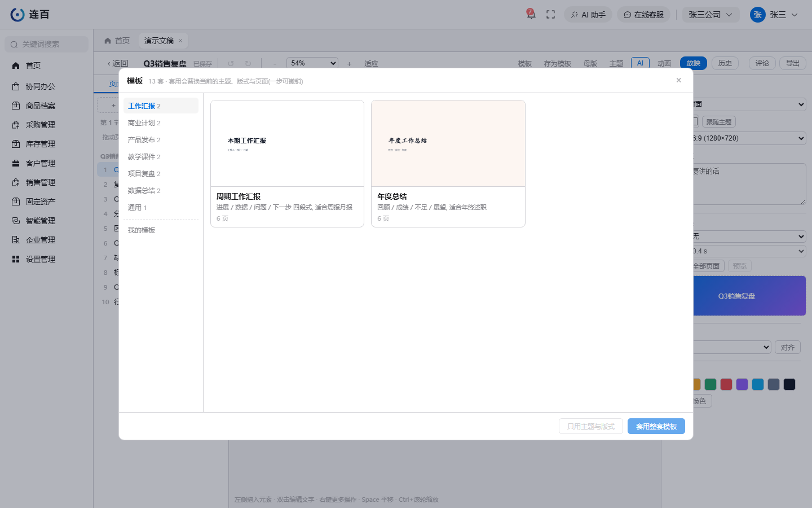Open 采购管理 icon in sidebar
Image resolution: width=812 pixels, height=508 pixels.
(16, 125)
